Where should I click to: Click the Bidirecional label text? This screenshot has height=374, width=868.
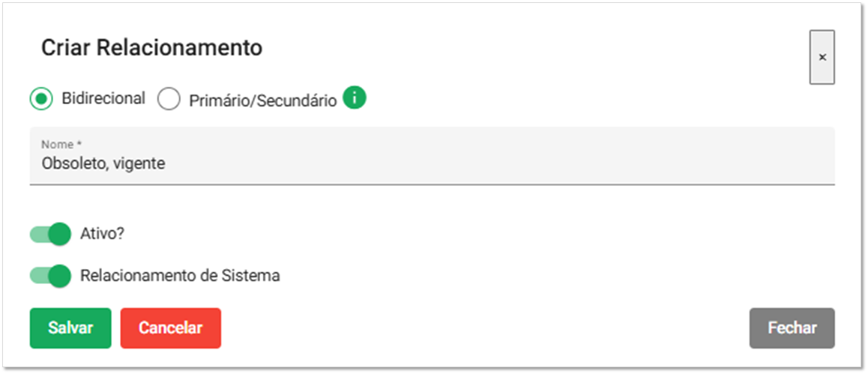[x=103, y=98]
